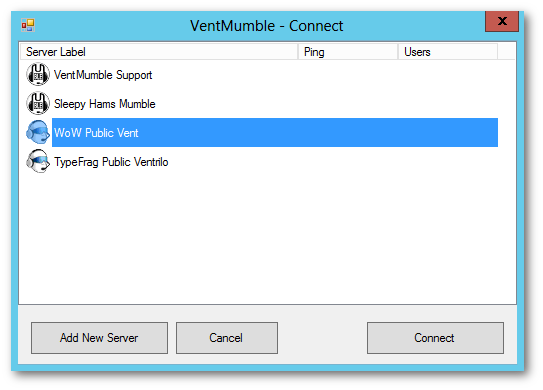Click empty area of the server list
The height and width of the screenshot is (390, 543).
pyautogui.click(x=267, y=239)
